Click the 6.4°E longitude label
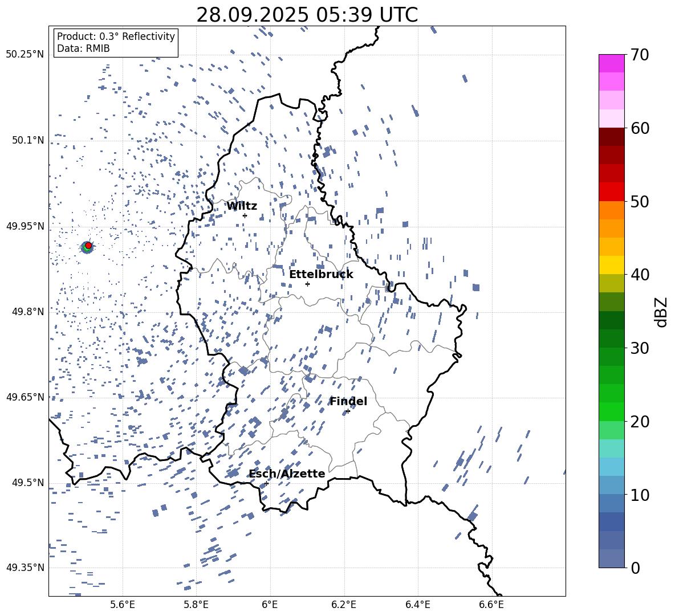The image size is (675, 616). pyautogui.click(x=417, y=605)
